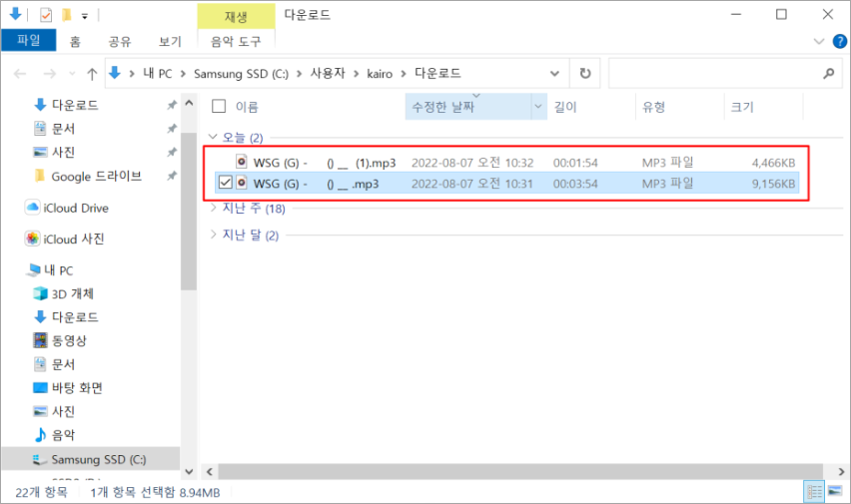Click the up arrow of navigation pane scrollbar
This screenshot has width=851, height=504.
click(x=189, y=103)
